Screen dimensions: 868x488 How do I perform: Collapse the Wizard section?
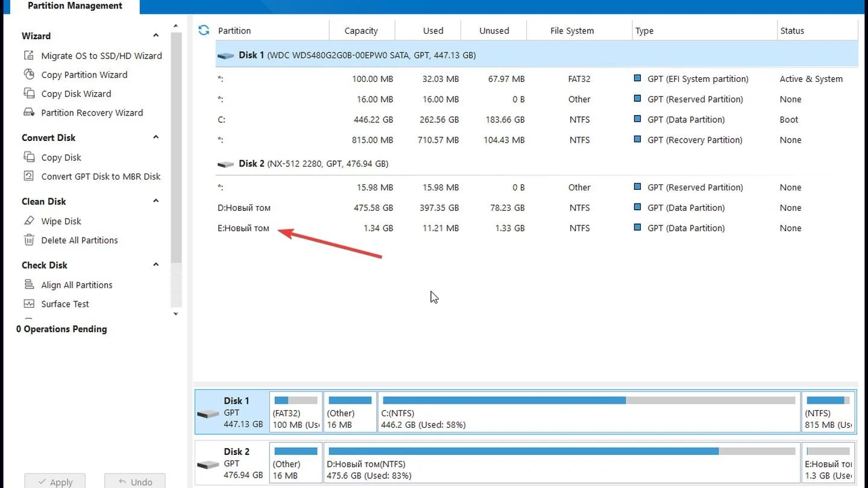point(156,36)
